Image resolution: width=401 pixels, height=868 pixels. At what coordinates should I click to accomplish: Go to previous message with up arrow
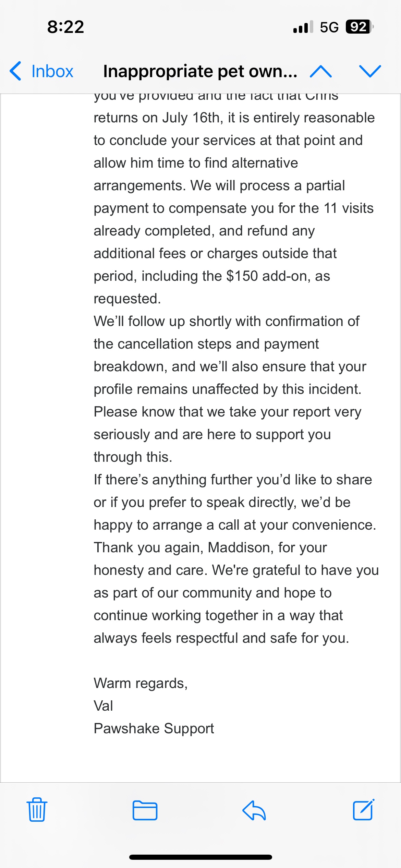point(320,71)
